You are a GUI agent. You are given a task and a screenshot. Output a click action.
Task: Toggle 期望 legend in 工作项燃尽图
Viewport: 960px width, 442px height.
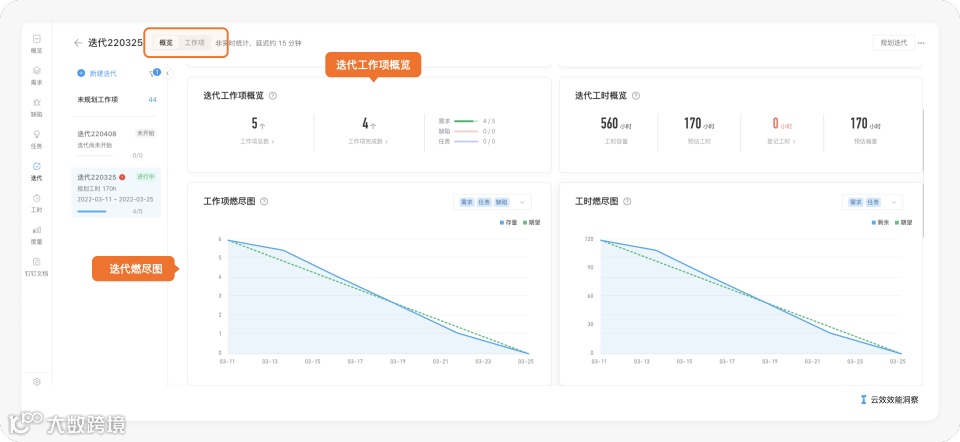pyautogui.click(x=531, y=223)
